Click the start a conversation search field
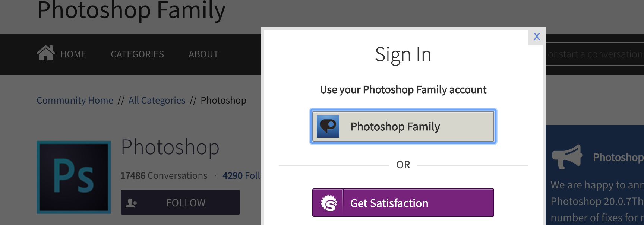The width and height of the screenshot is (644, 225). click(595, 54)
